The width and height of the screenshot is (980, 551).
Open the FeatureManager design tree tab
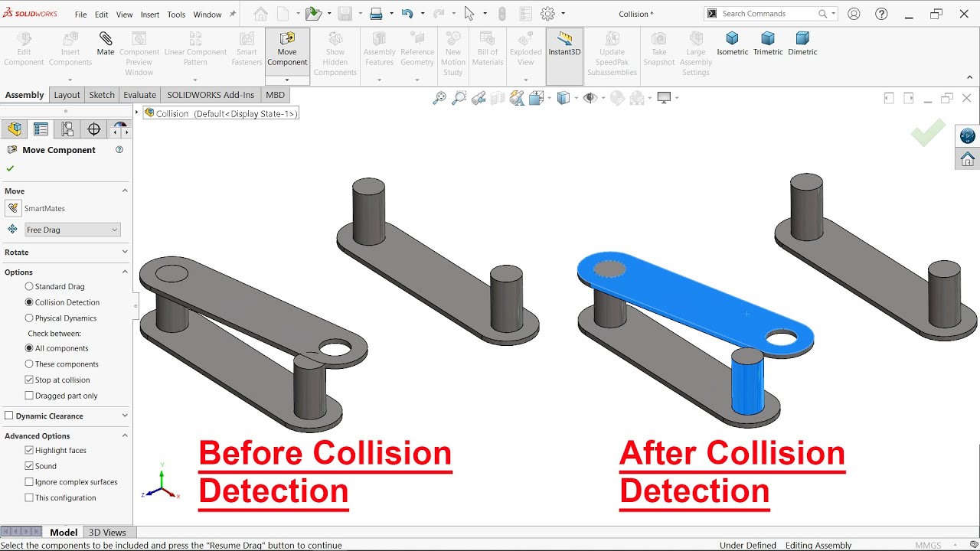pyautogui.click(x=15, y=129)
